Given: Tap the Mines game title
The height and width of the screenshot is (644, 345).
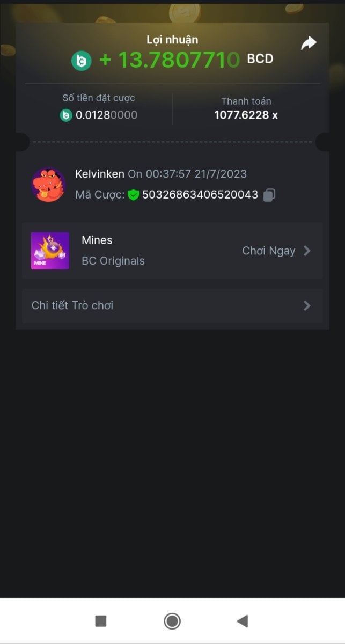Looking at the screenshot, I should click(x=97, y=240).
